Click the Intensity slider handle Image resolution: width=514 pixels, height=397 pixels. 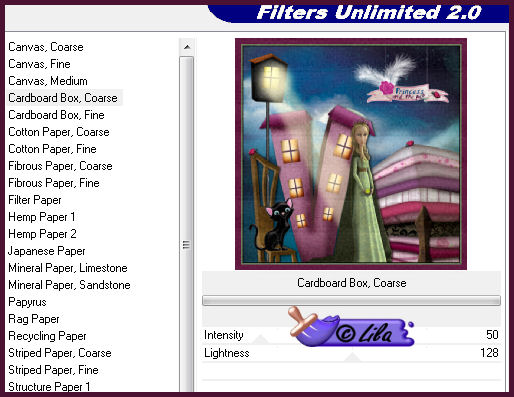pos(260,340)
